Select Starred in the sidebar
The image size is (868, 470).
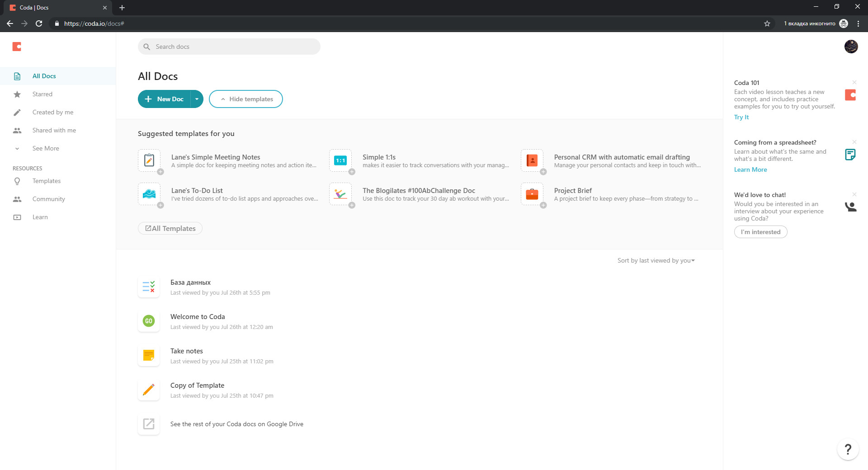pos(42,94)
